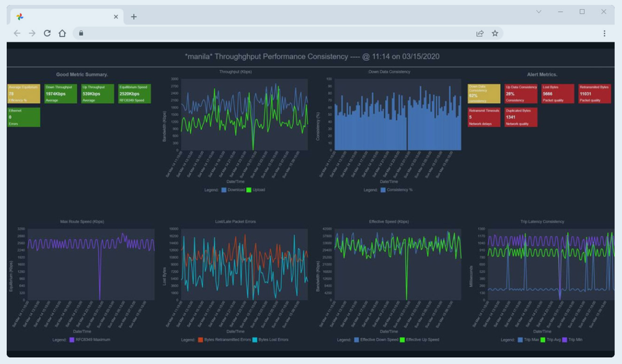Select the Equilibrium Speed 2520Kbps card
Screen dimensions: 622x364
[x=134, y=93]
